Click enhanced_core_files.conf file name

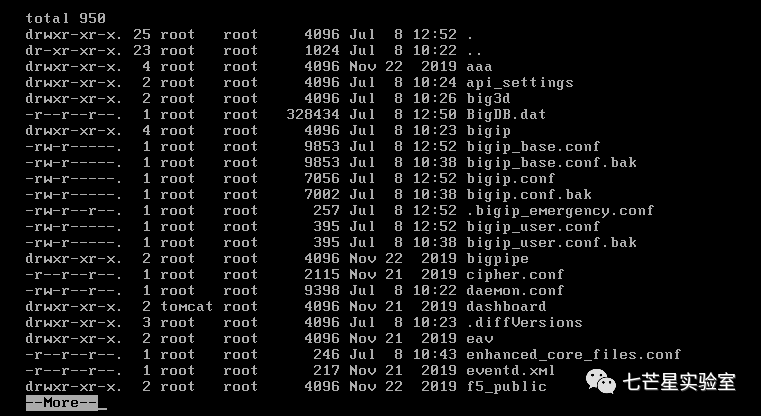tap(574, 355)
